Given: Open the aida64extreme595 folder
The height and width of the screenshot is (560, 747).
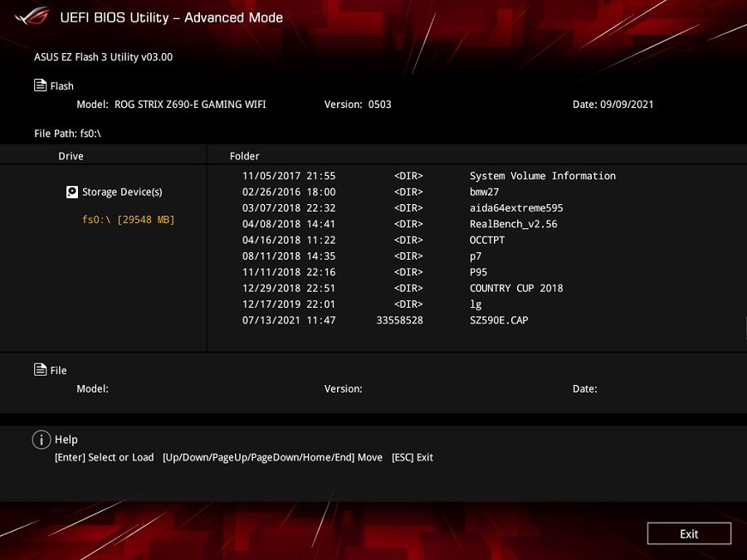Looking at the screenshot, I should (x=516, y=208).
